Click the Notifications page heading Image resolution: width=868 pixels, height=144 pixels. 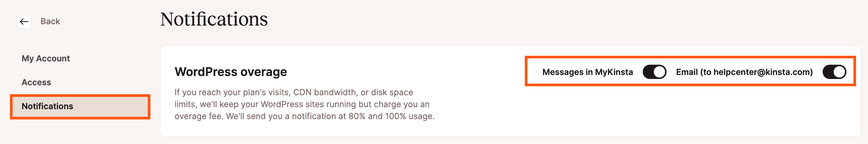[214, 19]
